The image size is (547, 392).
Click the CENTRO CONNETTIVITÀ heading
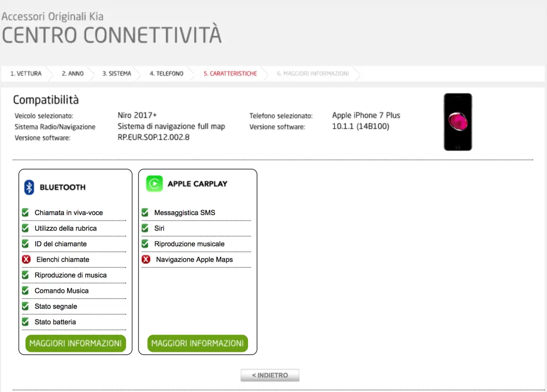pyautogui.click(x=112, y=36)
